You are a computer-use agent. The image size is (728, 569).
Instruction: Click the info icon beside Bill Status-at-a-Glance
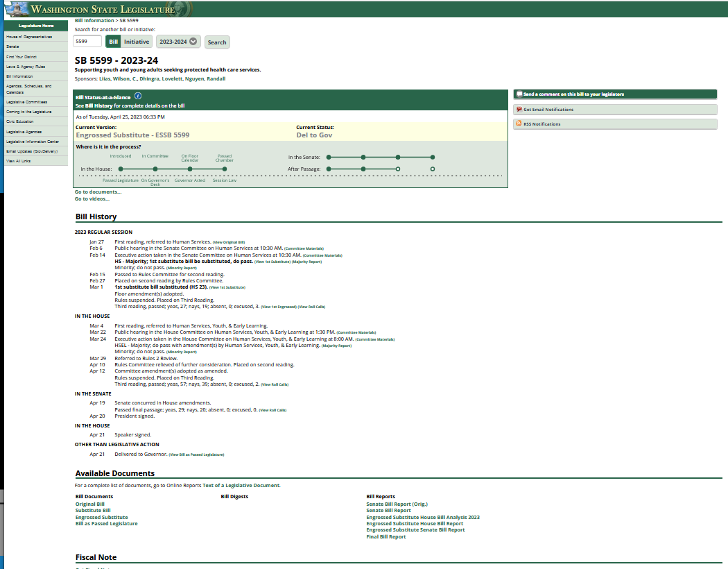point(138,96)
